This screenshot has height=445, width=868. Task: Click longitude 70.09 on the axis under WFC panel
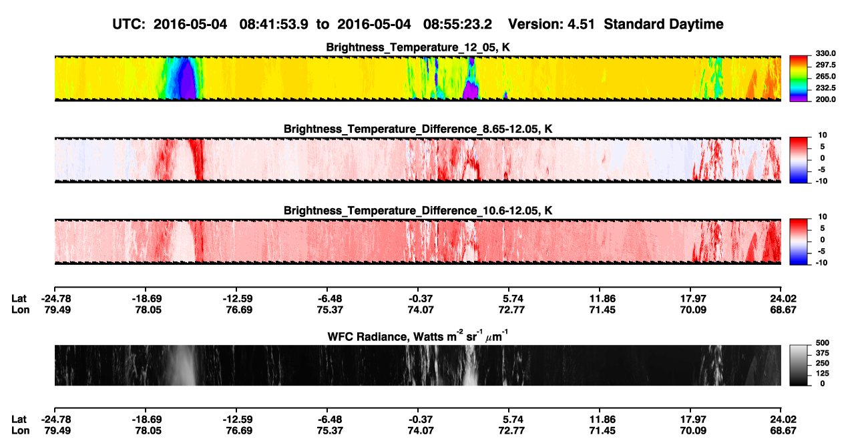coord(692,430)
